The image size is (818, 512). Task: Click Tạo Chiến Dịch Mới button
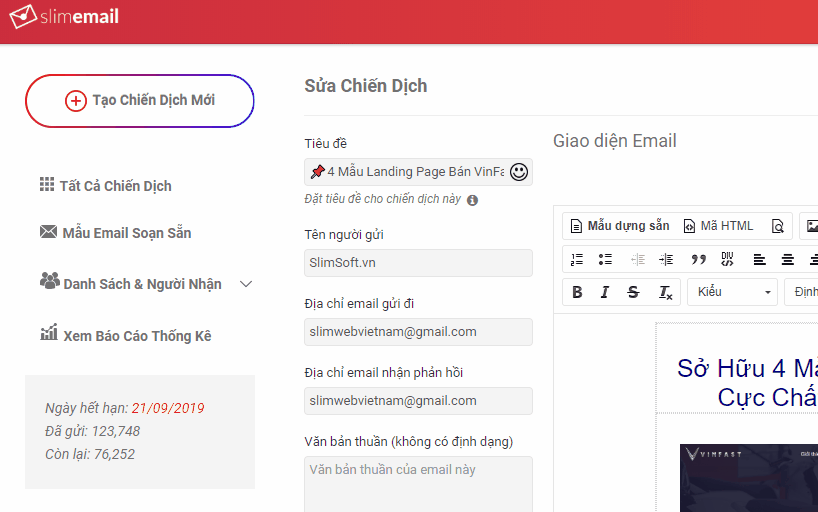coord(140,101)
